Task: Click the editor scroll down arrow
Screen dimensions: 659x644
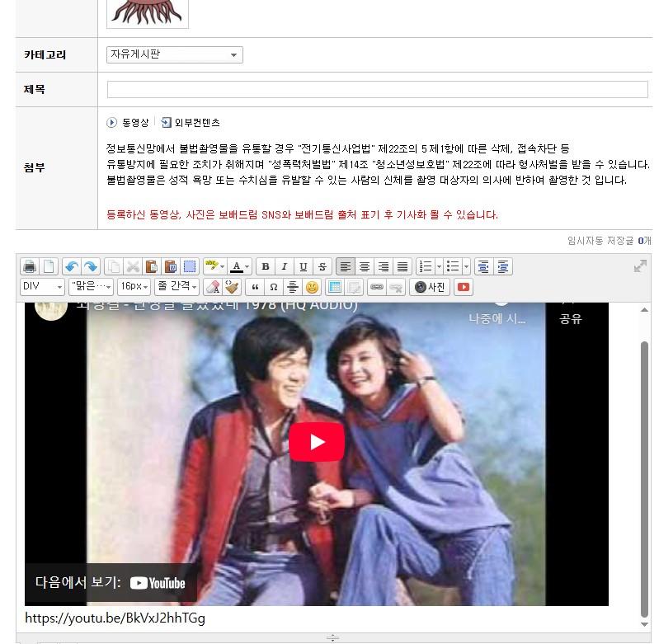Action: [644, 625]
